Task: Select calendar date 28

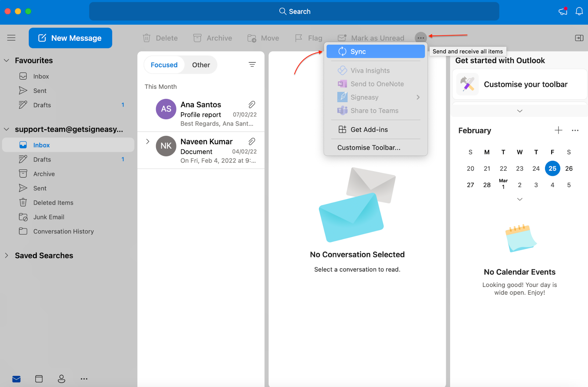Action: click(487, 185)
